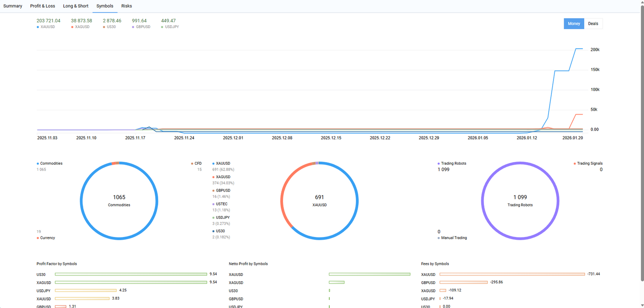Click the purple GBPUSD legend dot
644x308 pixels.
[x=132, y=27]
